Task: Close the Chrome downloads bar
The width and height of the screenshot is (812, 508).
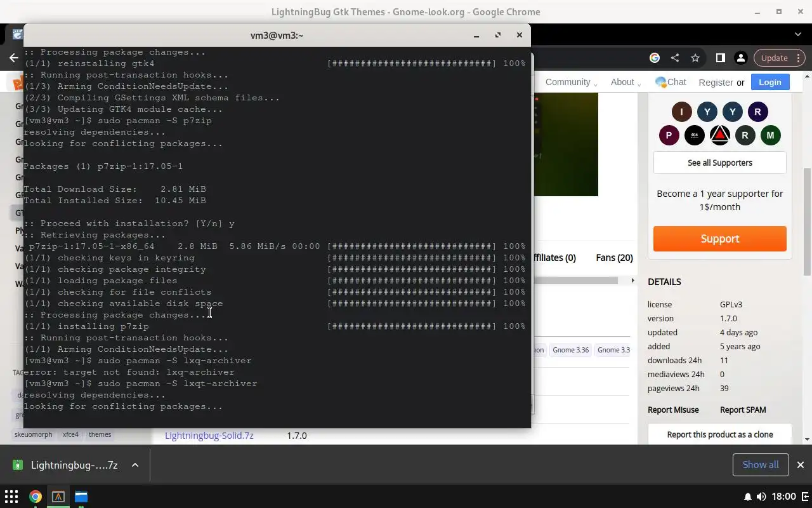Action: tap(801, 465)
